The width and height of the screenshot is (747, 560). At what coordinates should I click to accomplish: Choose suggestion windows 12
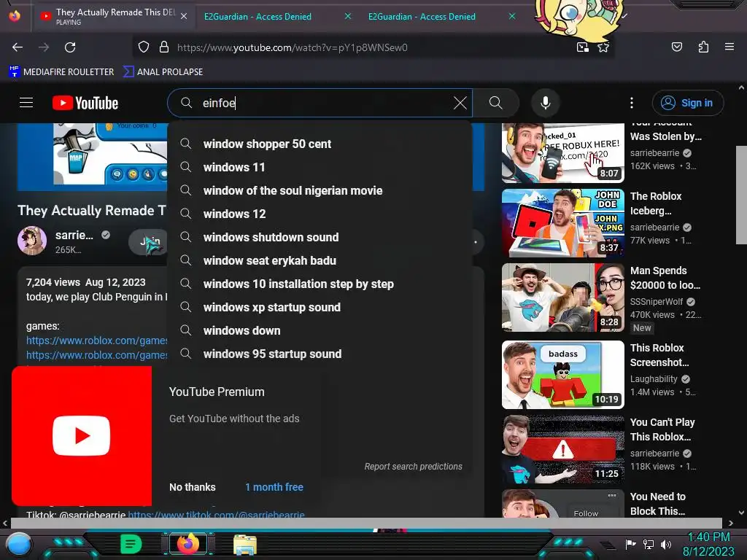coord(320,214)
